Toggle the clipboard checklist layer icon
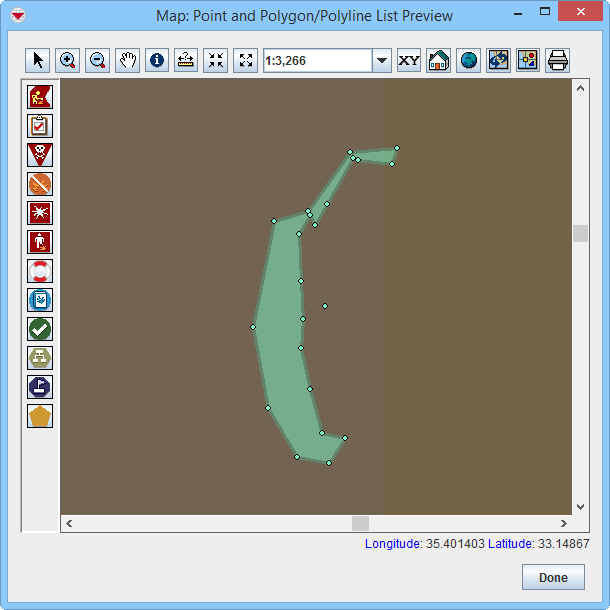610x610 pixels. [x=40, y=126]
